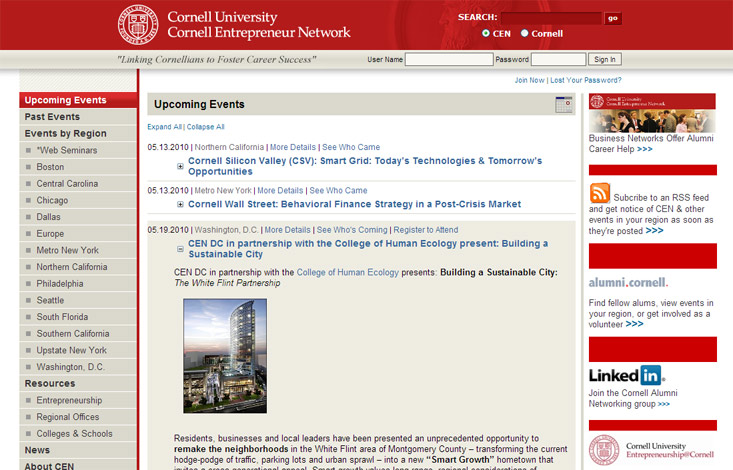The height and width of the screenshot is (470, 733).
Task: Open Events by Region menu item
Action: (x=78, y=134)
